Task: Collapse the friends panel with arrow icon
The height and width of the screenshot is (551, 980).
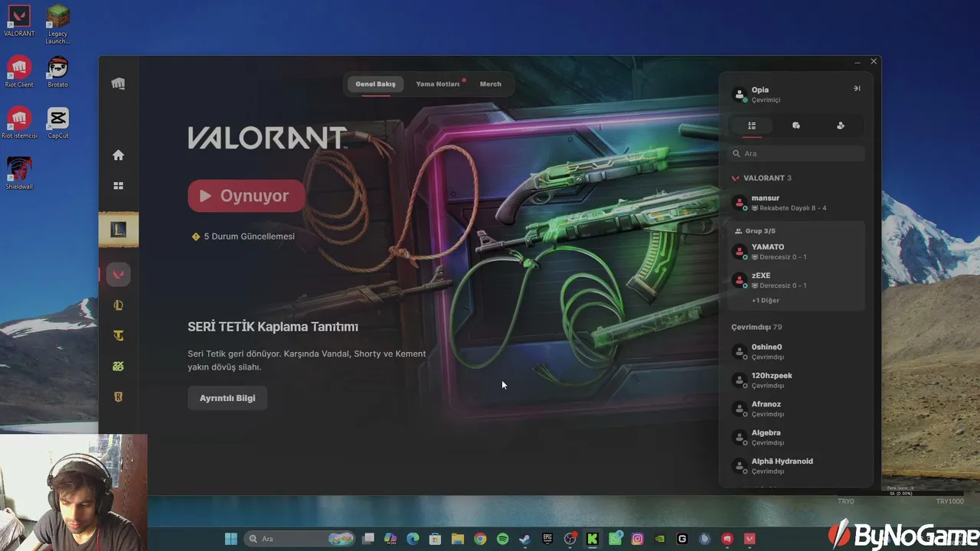Action: (x=857, y=89)
